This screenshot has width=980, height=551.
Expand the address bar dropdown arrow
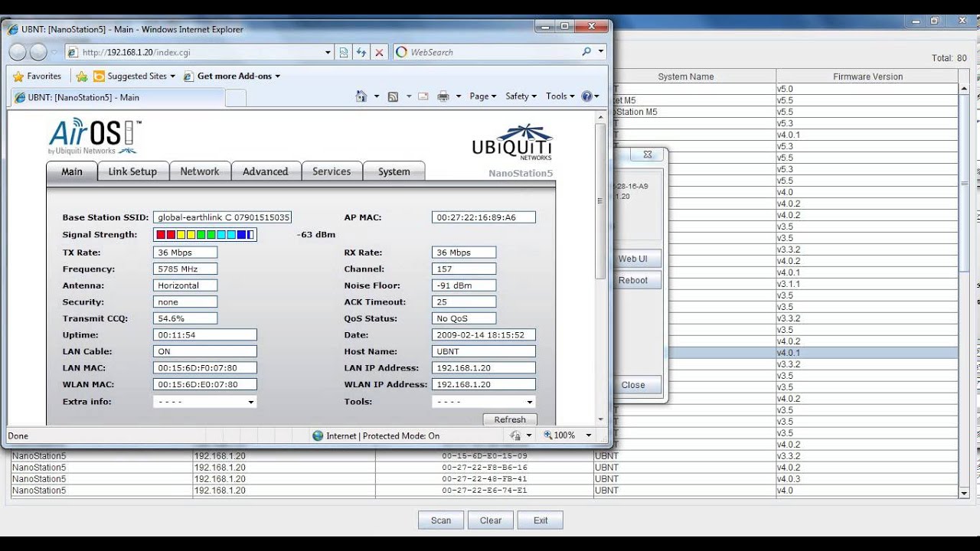328,53
